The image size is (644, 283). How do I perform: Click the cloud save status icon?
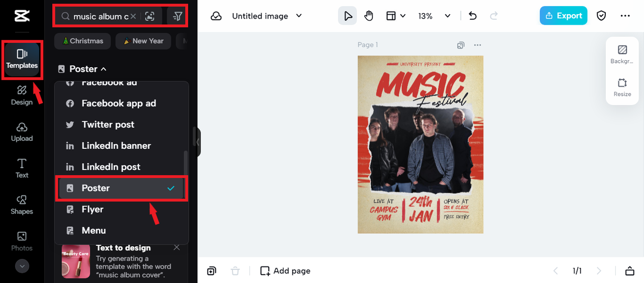216,16
